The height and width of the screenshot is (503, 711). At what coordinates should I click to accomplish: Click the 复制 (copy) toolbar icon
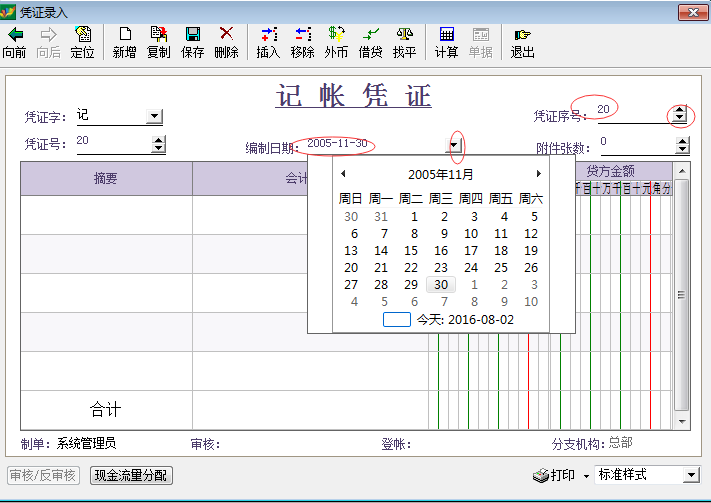tap(158, 35)
